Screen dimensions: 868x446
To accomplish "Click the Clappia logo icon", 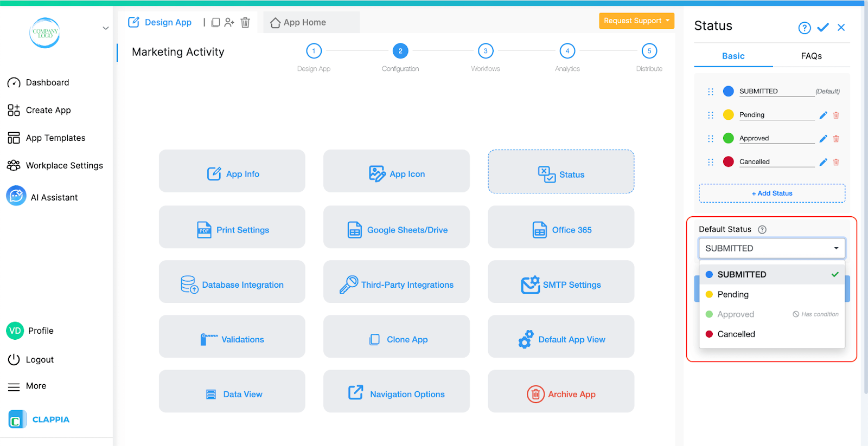I will [17, 419].
